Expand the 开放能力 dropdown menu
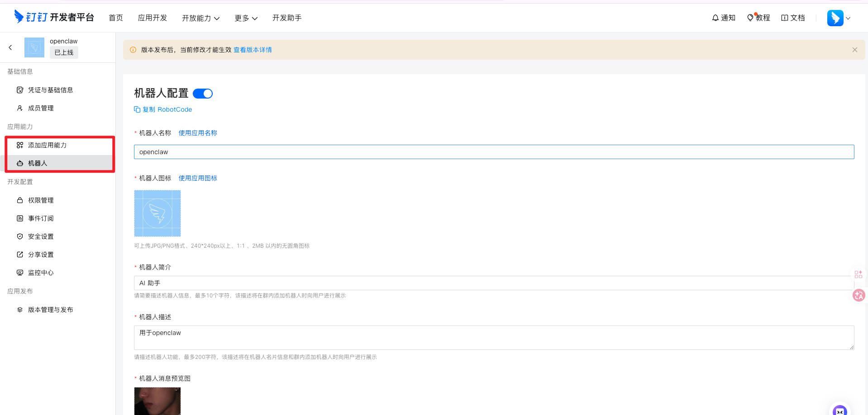Screen dimensions: 868x415 coord(200,18)
